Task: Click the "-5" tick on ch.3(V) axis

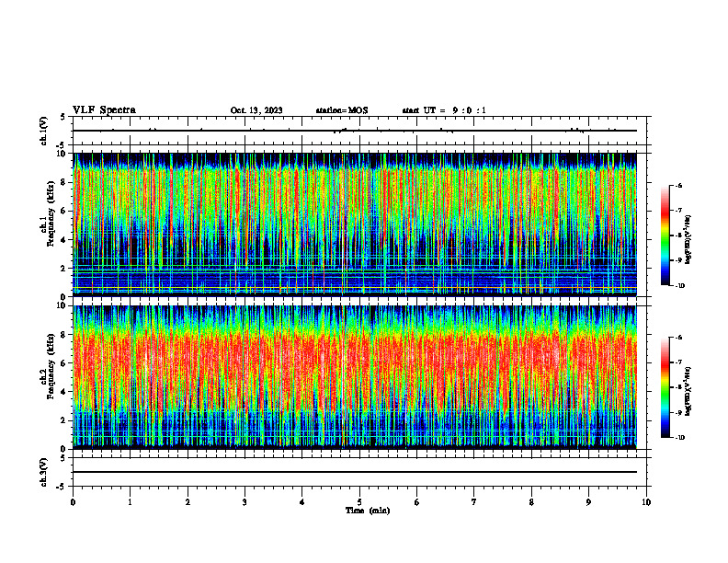Action: 62,487
